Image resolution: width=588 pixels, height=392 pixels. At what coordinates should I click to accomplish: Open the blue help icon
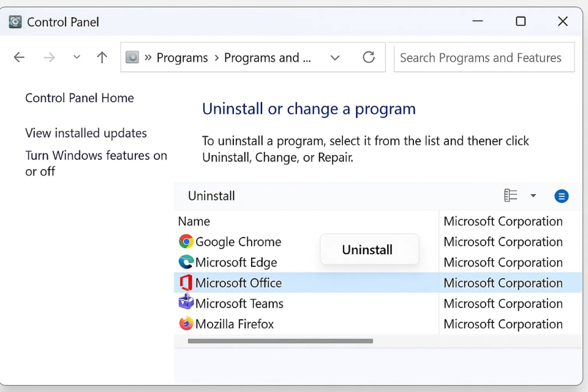(562, 196)
